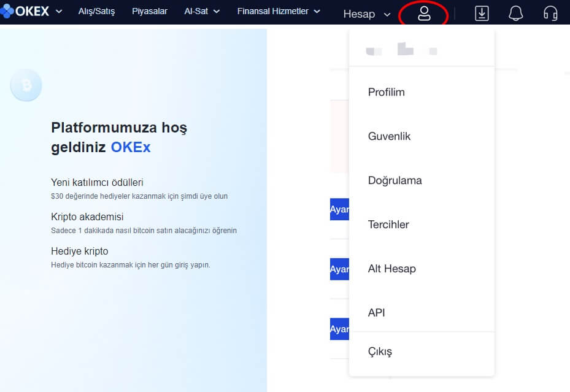Open the Piyasalar nav item

tap(150, 11)
